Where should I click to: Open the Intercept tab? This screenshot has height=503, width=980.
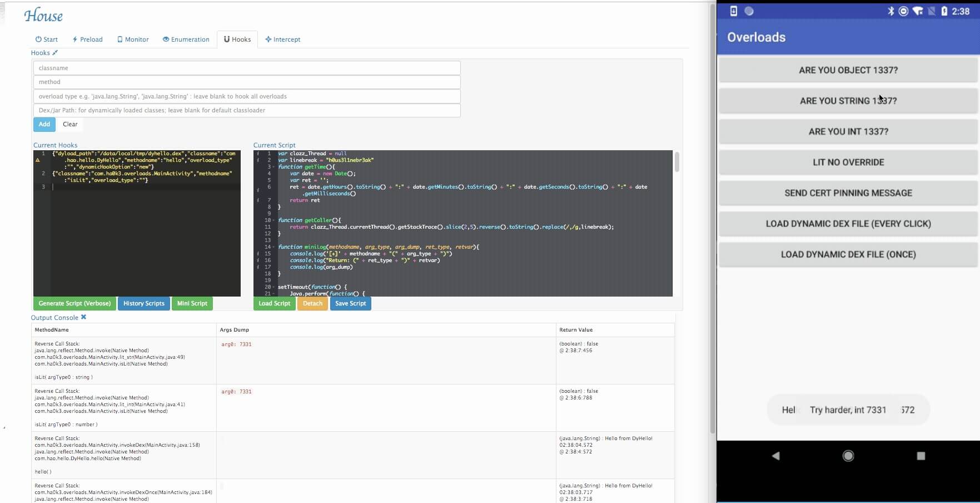click(x=283, y=40)
